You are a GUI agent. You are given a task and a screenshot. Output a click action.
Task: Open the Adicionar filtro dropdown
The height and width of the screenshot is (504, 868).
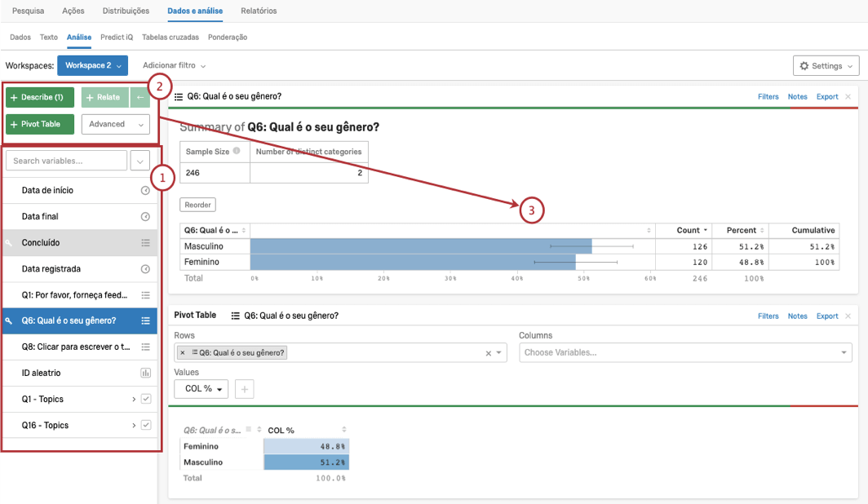(174, 65)
